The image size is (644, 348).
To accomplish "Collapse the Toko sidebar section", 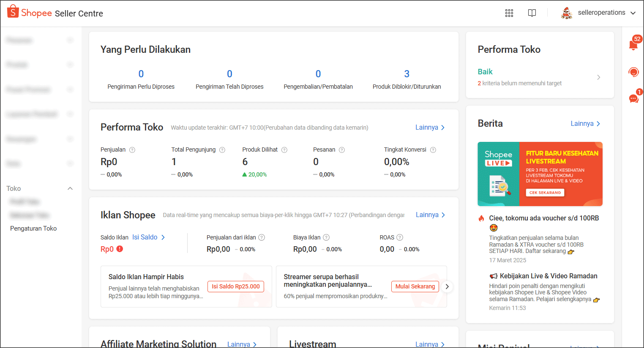I will click(70, 188).
